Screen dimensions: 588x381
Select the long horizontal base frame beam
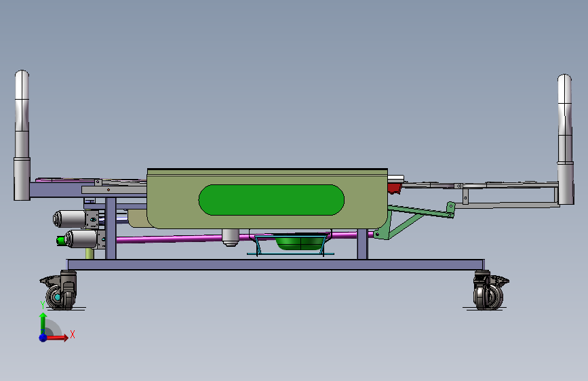point(275,264)
